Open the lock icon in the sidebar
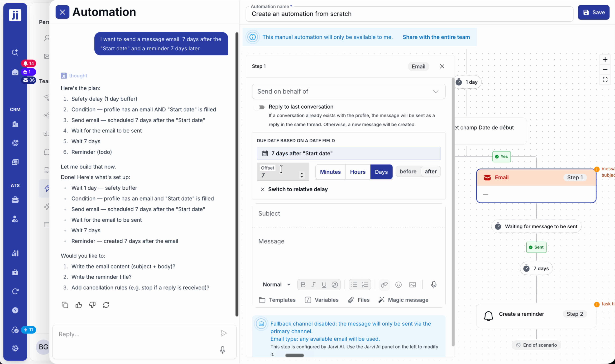Viewport: 615px width, 364px height. [15, 272]
